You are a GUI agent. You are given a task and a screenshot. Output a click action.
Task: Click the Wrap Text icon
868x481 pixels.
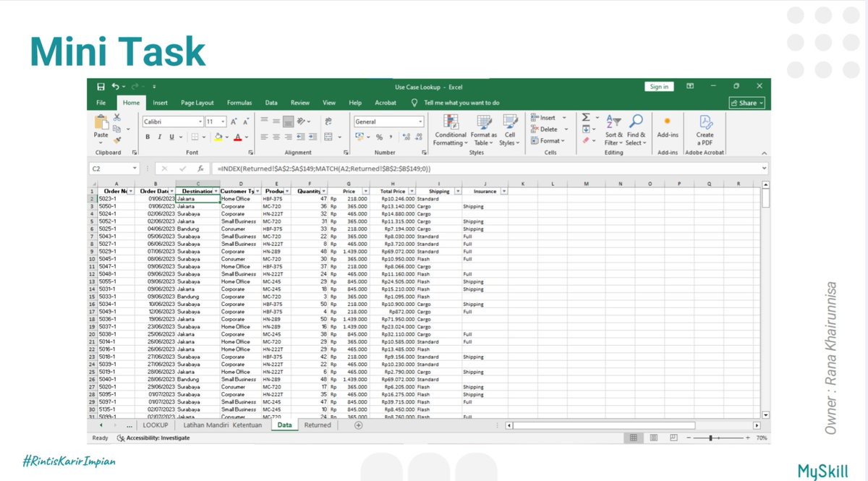pyautogui.click(x=328, y=122)
